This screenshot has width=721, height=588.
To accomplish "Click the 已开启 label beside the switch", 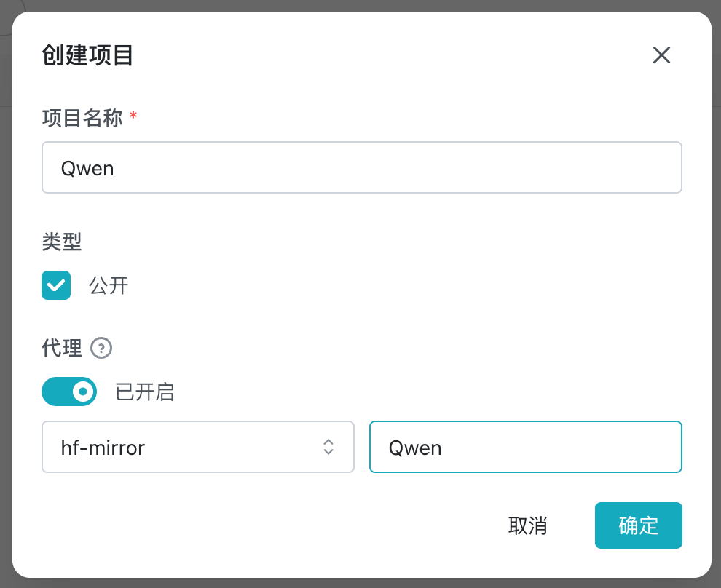I will (145, 392).
